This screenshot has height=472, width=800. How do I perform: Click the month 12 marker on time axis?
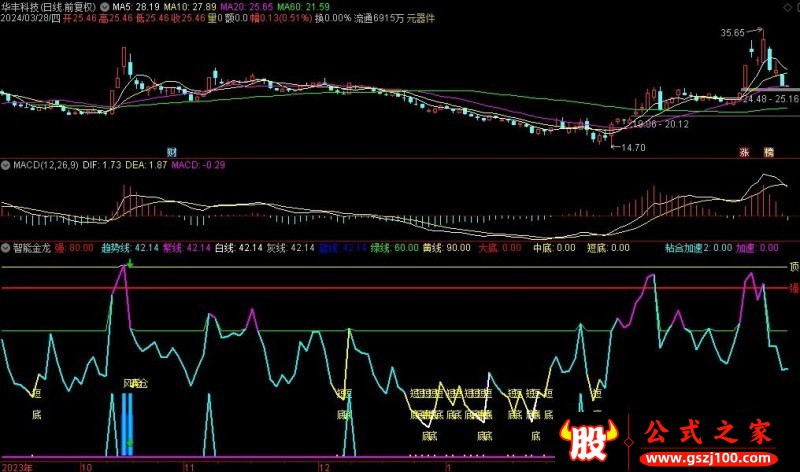pyautogui.click(x=323, y=466)
